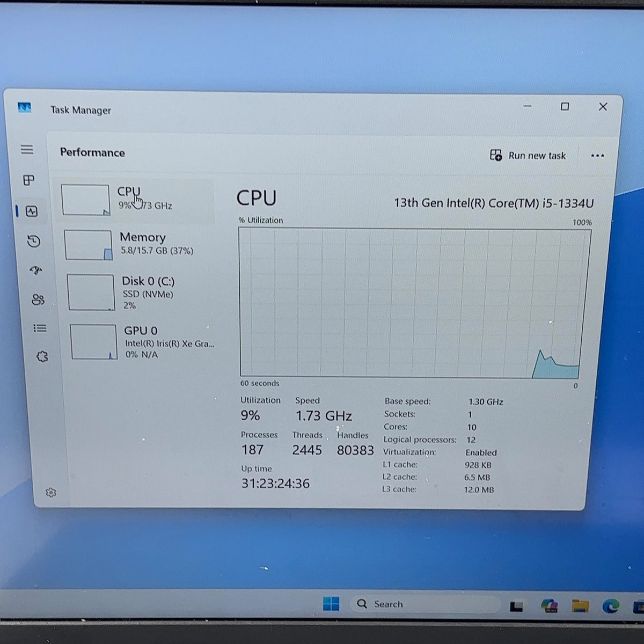Click the Disk 0 mini graph thumbnail
Image resolution: width=644 pixels, height=644 pixels.
coord(91,292)
